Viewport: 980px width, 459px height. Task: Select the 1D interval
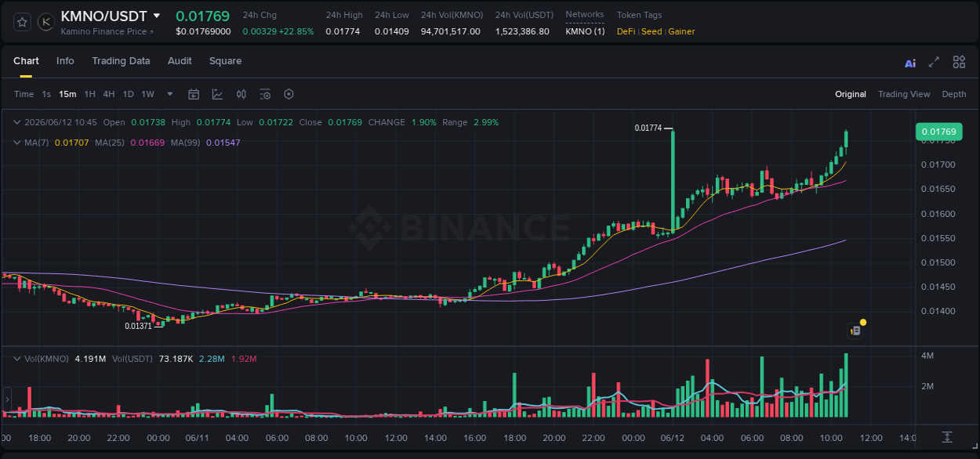click(128, 94)
